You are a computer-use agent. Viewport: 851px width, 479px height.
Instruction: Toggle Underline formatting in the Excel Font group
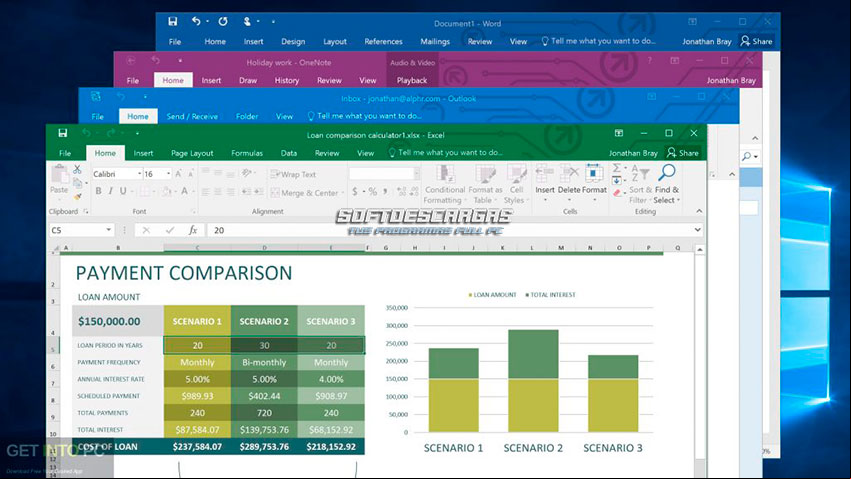123,191
